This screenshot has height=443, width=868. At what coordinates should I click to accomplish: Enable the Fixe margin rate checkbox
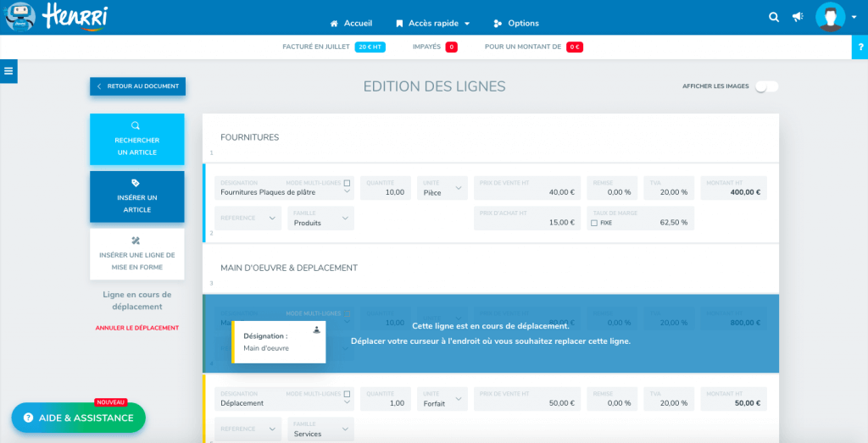click(594, 223)
